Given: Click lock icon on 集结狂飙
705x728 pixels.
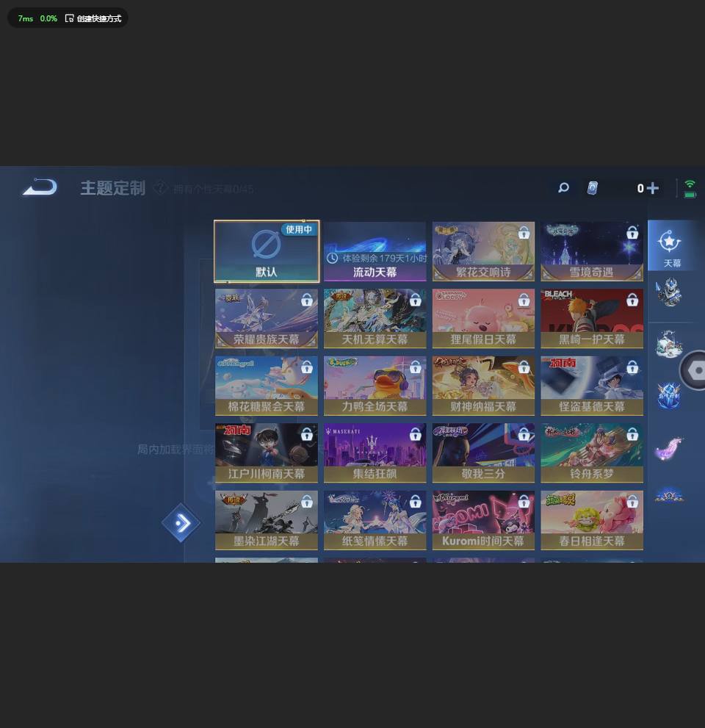Looking at the screenshot, I should coord(416,434).
